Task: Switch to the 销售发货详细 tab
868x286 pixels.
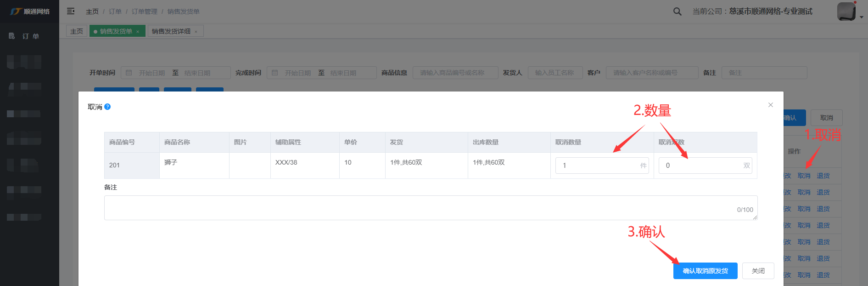Action: [x=171, y=31]
